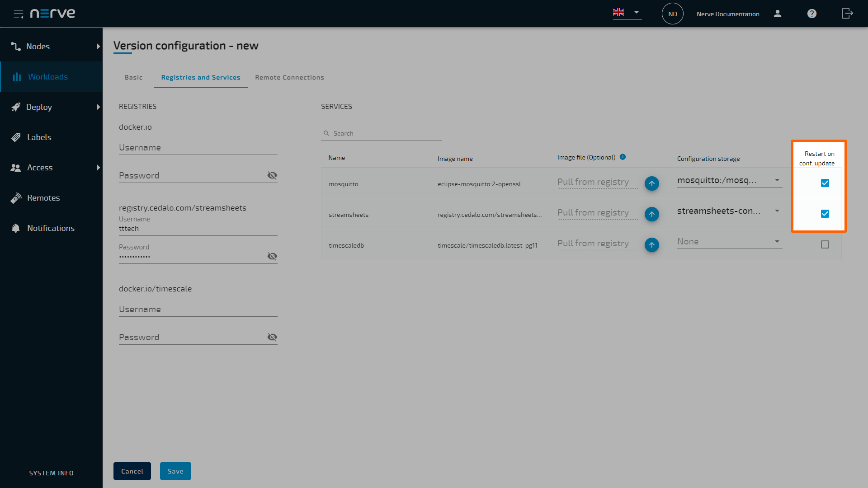Select Deploy in the sidebar
This screenshot has height=488, width=868.
pyautogui.click(x=38, y=107)
